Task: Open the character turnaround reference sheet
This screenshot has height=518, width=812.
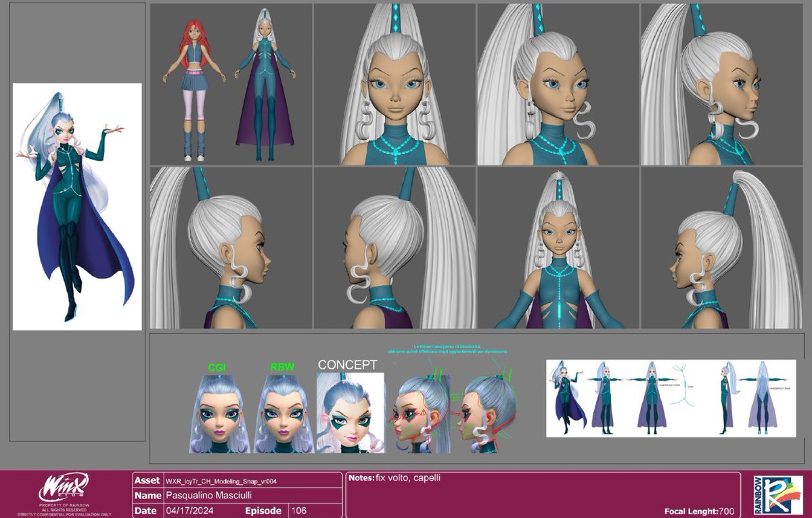Action: pos(671,398)
